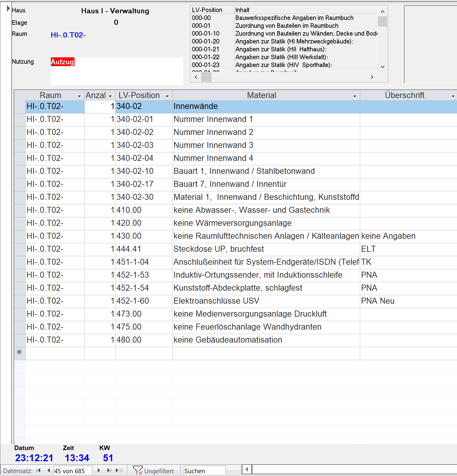Click the listbox horizontal scroll right arrow
The width and height of the screenshot is (457, 476).
(x=372, y=77)
